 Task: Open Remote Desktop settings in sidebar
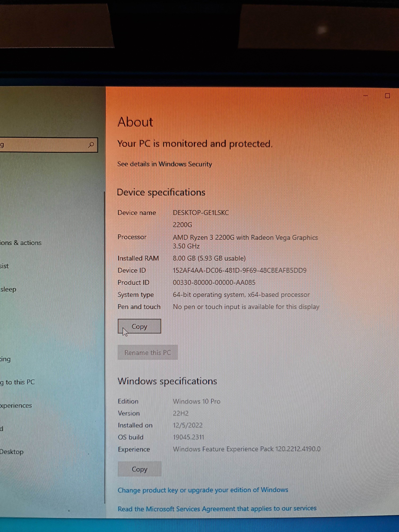click(x=12, y=452)
